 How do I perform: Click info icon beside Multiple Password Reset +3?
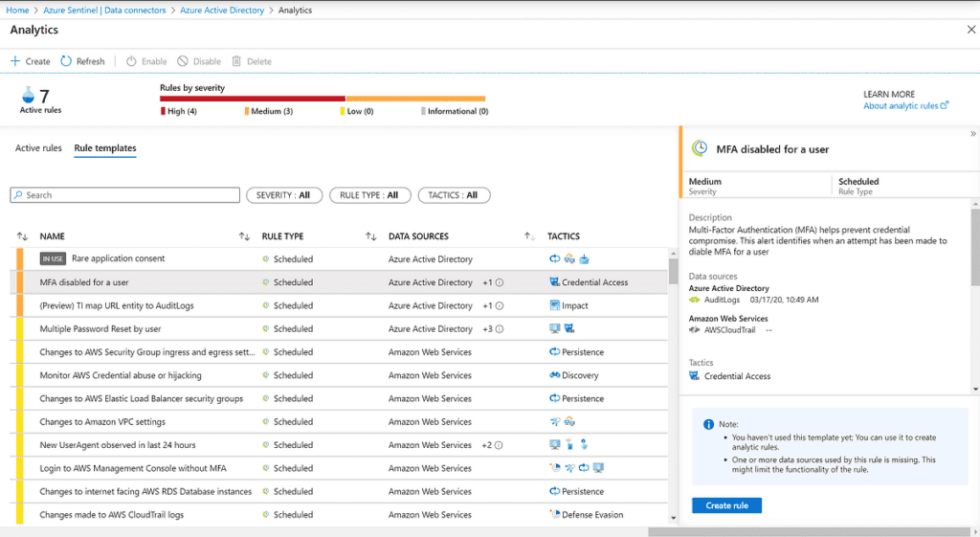tap(500, 329)
